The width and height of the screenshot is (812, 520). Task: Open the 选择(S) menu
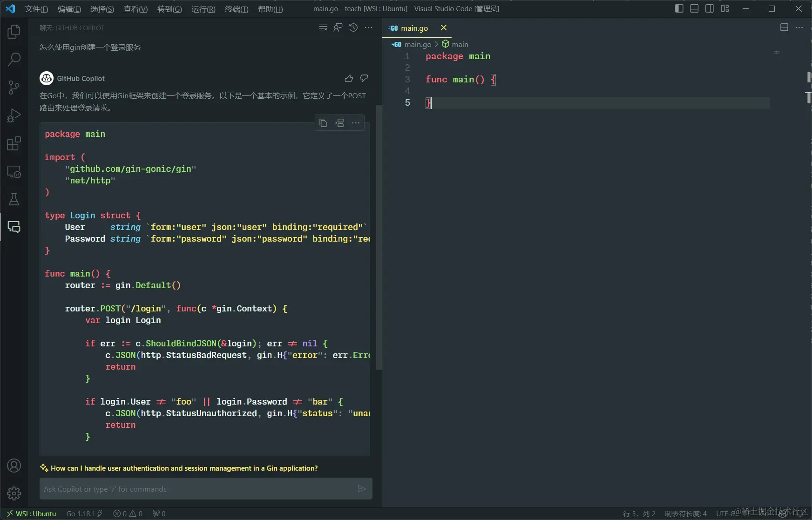[102, 9]
